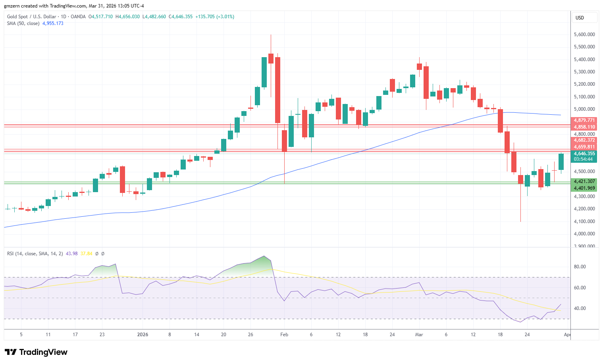Click the 4,682.372 price label
Screen dimensions: 603x364
point(584,140)
